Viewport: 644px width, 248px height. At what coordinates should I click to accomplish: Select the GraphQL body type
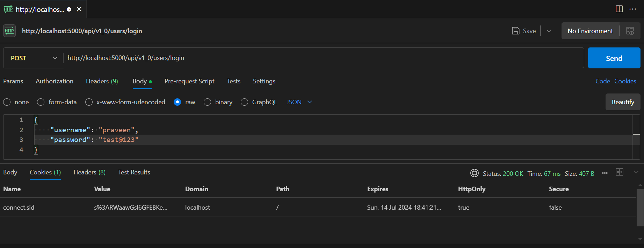(x=259, y=102)
